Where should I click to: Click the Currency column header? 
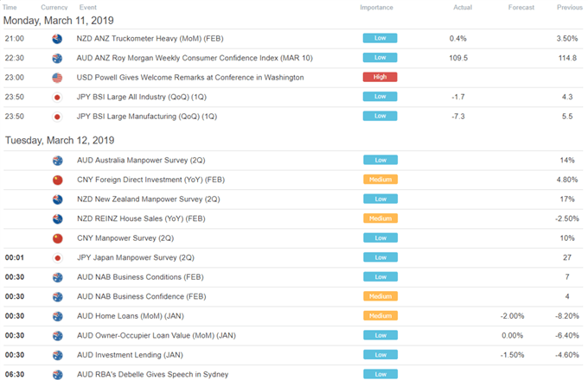pyautogui.click(x=54, y=7)
